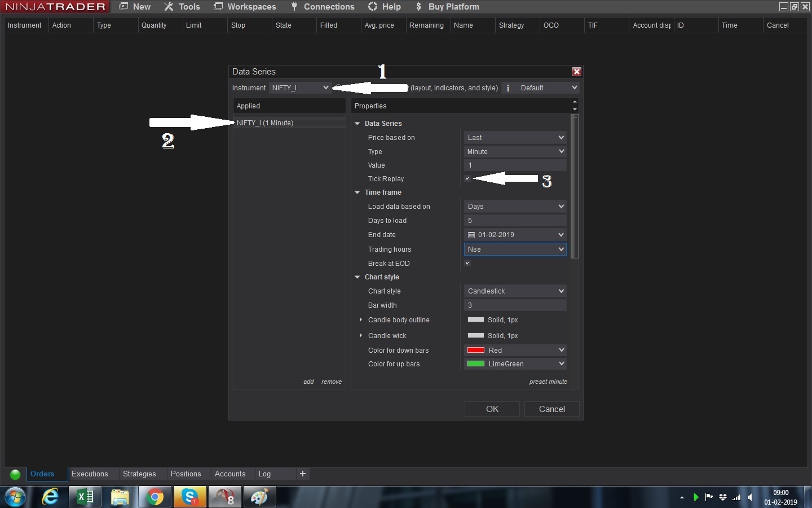
Task: Open Color for up bars LimeGreen dropdown
Action: pos(515,364)
